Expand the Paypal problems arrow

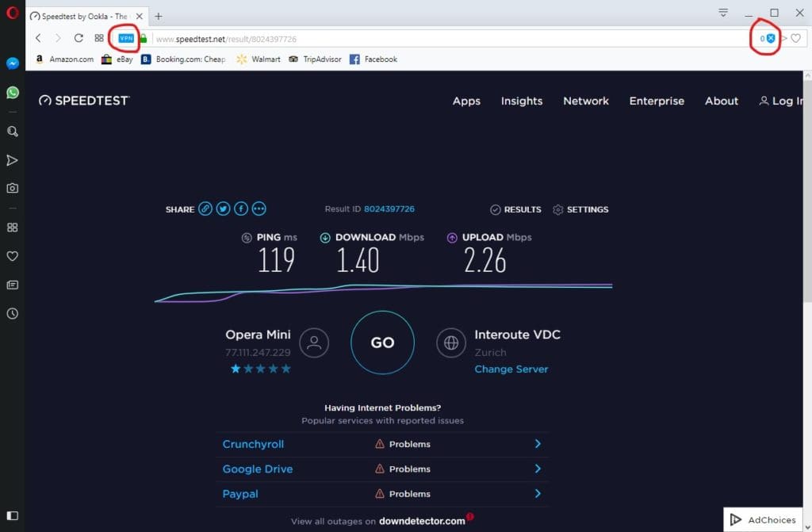point(538,493)
